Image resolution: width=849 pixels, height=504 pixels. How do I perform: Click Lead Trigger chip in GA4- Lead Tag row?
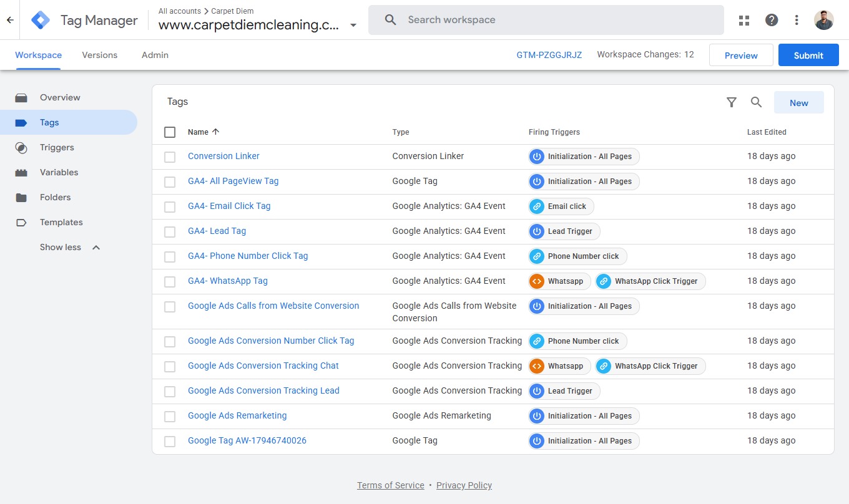pyautogui.click(x=564, y=231)
